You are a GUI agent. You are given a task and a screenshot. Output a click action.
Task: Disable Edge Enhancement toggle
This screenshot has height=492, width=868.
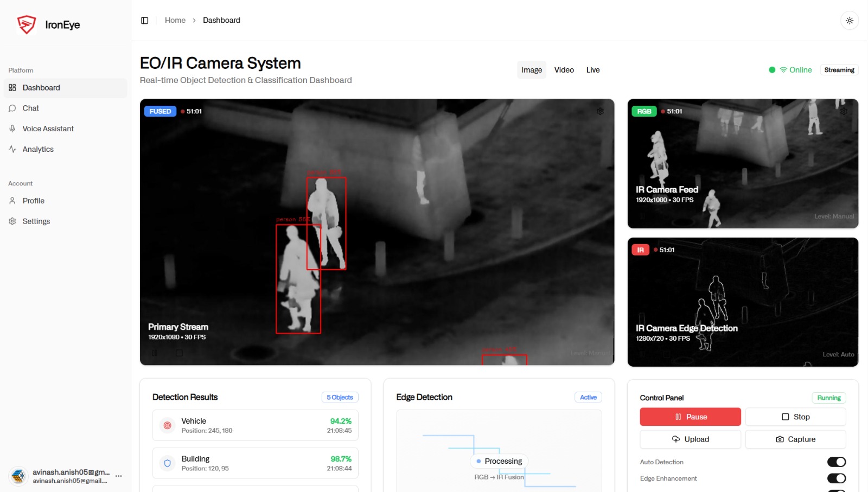(x=836, y=478)
